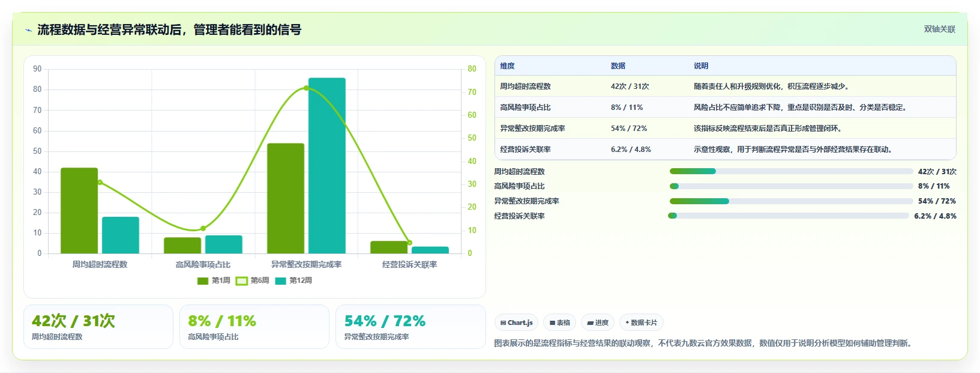Click the 第12周 bar for 经营投诉关联率
980x373 pixels.
[x=430, y=250]
